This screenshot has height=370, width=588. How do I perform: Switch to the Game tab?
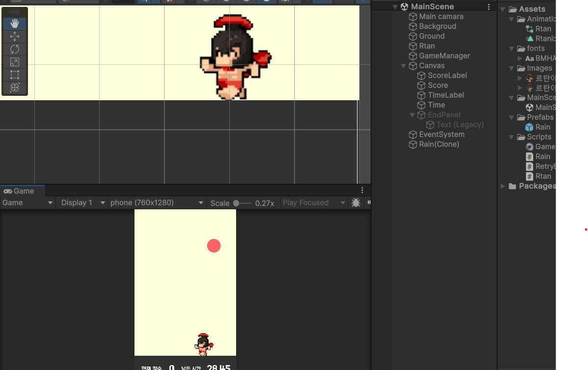(23, 191)
